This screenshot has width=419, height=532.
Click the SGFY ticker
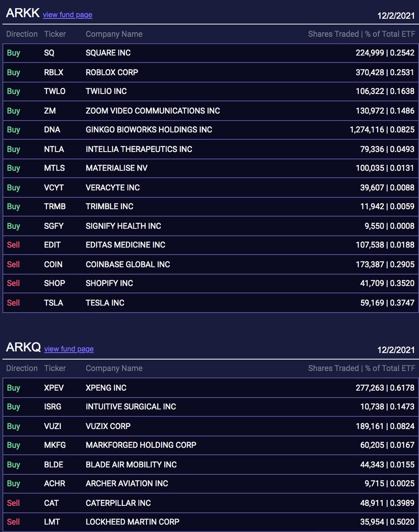click(54, 226)
